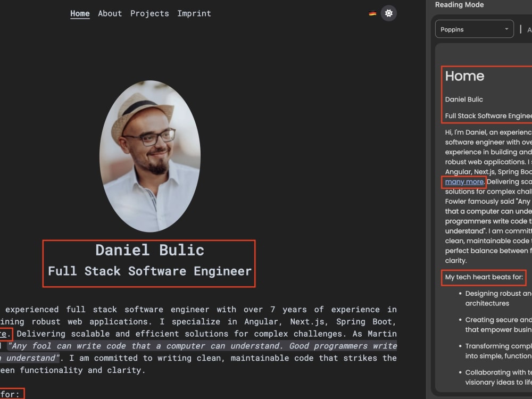532x399 pixels.
Task: Open the Poppins font dropdown
Action: 475,29
